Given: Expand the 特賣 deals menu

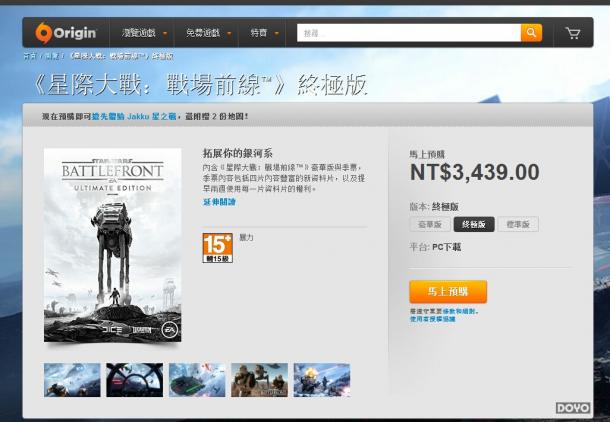Looking at the screenshot, I should point(265,33).
